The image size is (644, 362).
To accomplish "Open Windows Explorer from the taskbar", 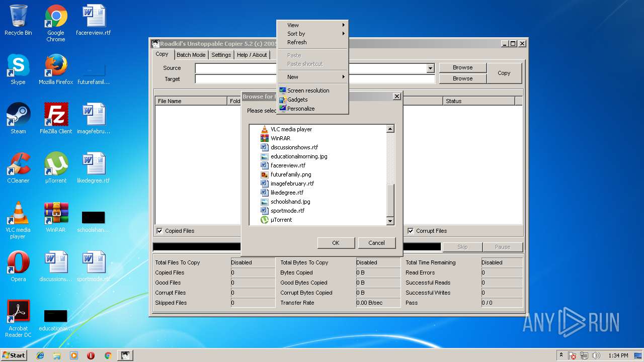I will (x=57, y=355).
